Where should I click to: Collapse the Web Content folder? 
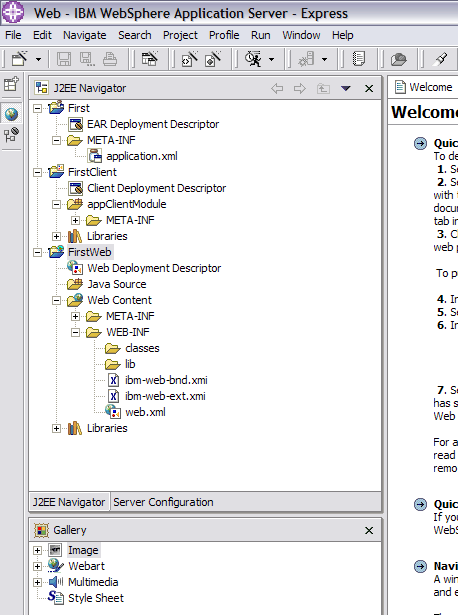coord(56,300)
